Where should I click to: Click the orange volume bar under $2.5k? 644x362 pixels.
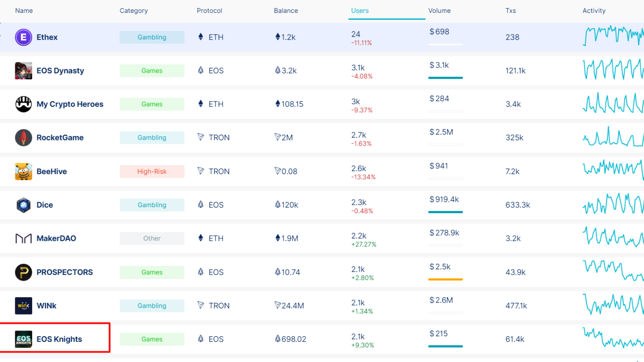tap(446, 279)
